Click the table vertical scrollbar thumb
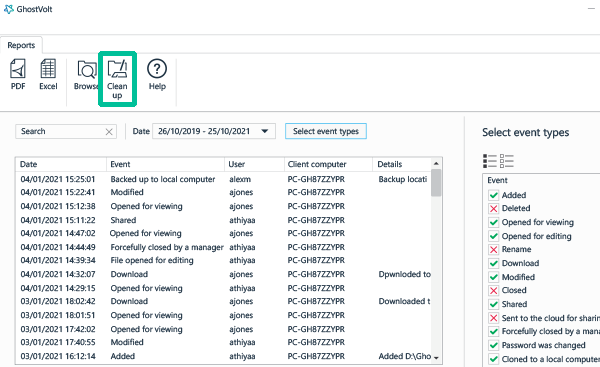 pos(436,183)
